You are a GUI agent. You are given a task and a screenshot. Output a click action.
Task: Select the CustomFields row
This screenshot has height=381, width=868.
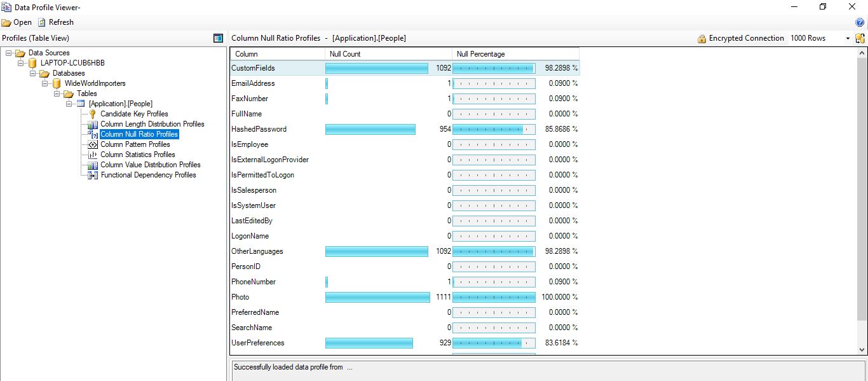[x=405, y=68]
